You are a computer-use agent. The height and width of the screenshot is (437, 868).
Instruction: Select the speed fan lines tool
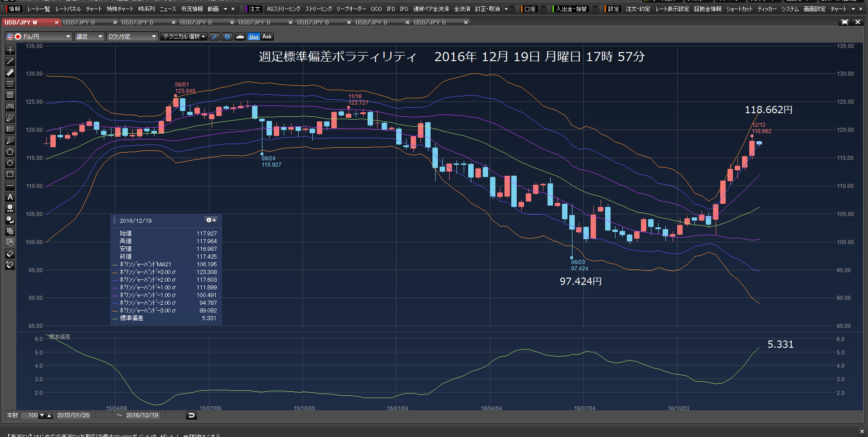click(10, 140)
